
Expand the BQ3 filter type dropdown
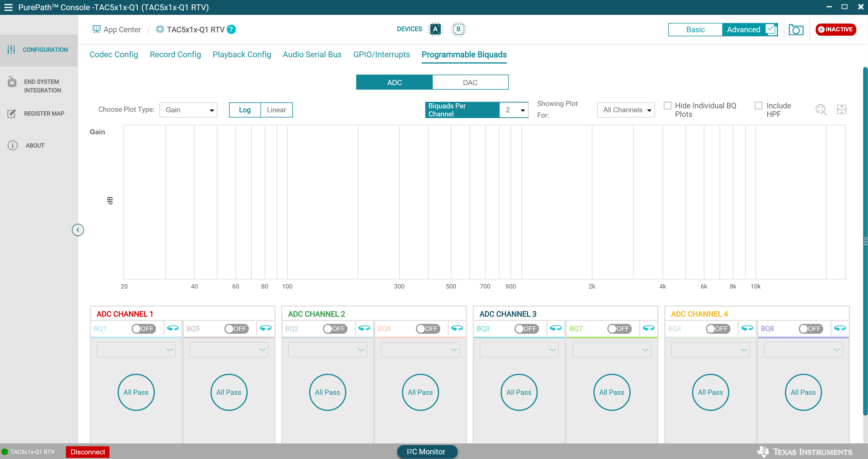tap(519, 350)
